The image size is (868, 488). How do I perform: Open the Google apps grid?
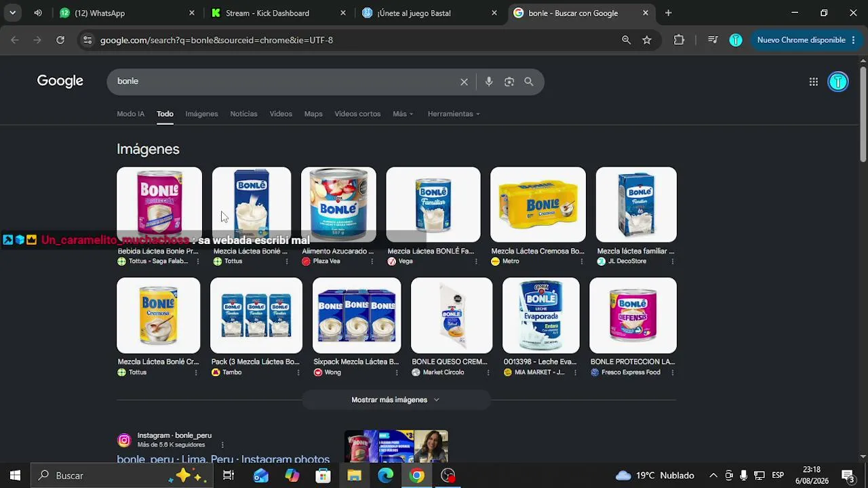click(814, 82)
